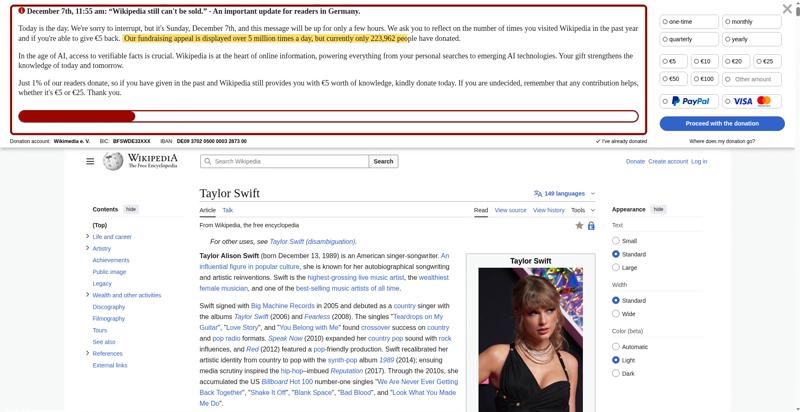Expand the Life and career section
800x412 pixels.
click(88, 237)
